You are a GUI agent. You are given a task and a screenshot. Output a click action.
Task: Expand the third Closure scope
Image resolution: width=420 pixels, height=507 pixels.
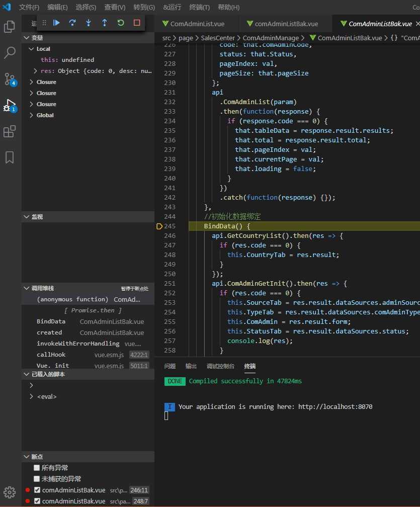[31, 104]
